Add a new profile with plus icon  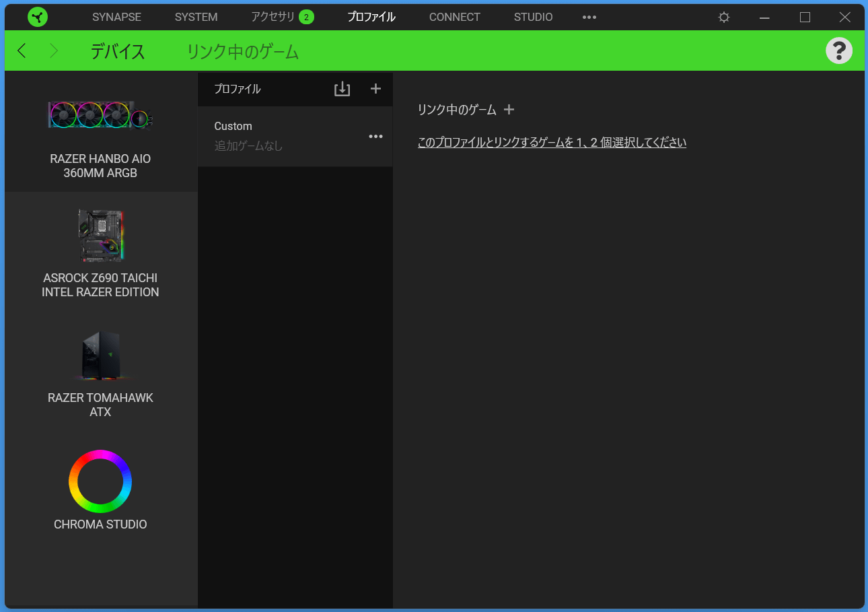376,89
